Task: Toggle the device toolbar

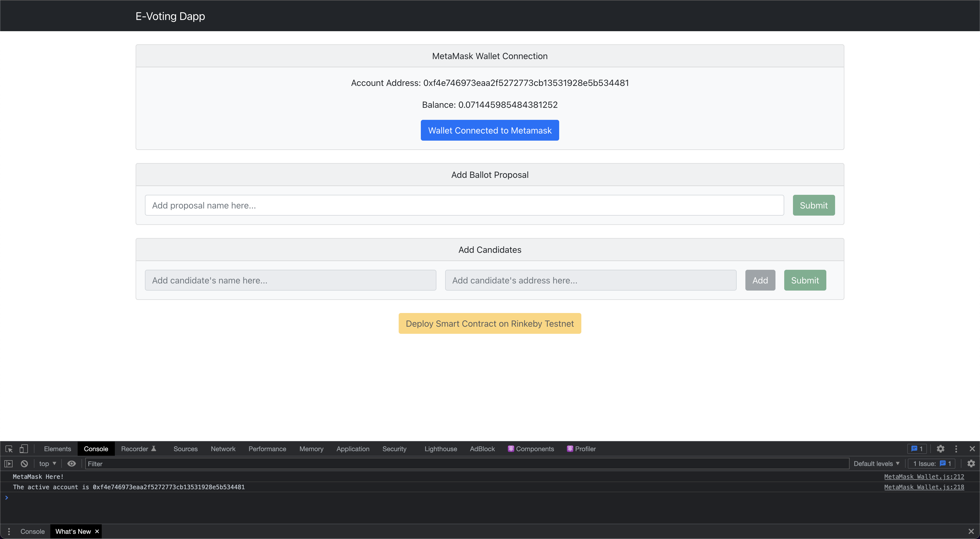Action: point(24,449)
